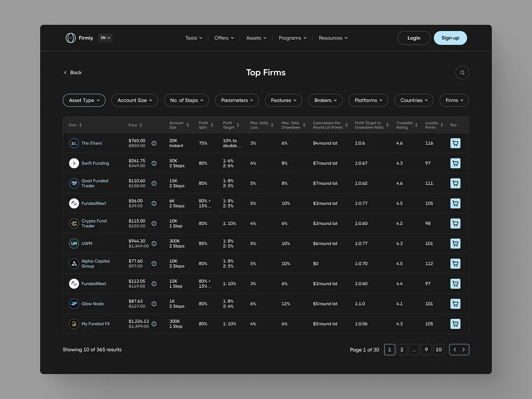Click the Glow Node firm logo icon
This screenshot has height=399, width=532.
(74, 304)
